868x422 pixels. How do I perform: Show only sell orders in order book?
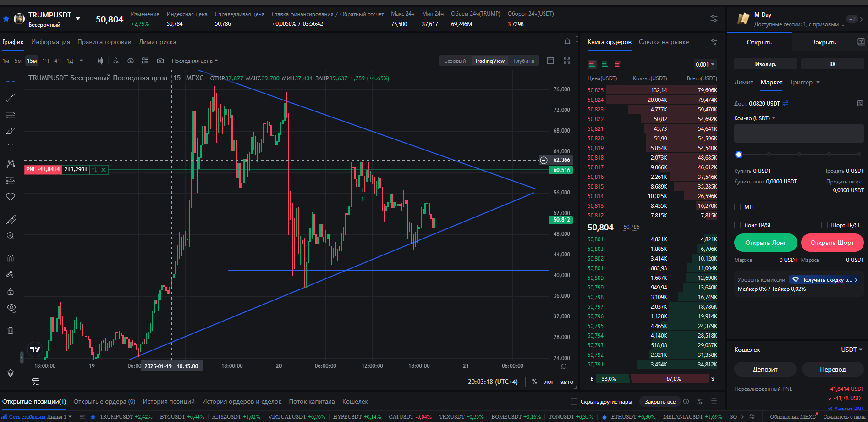(x=617, y=64)
